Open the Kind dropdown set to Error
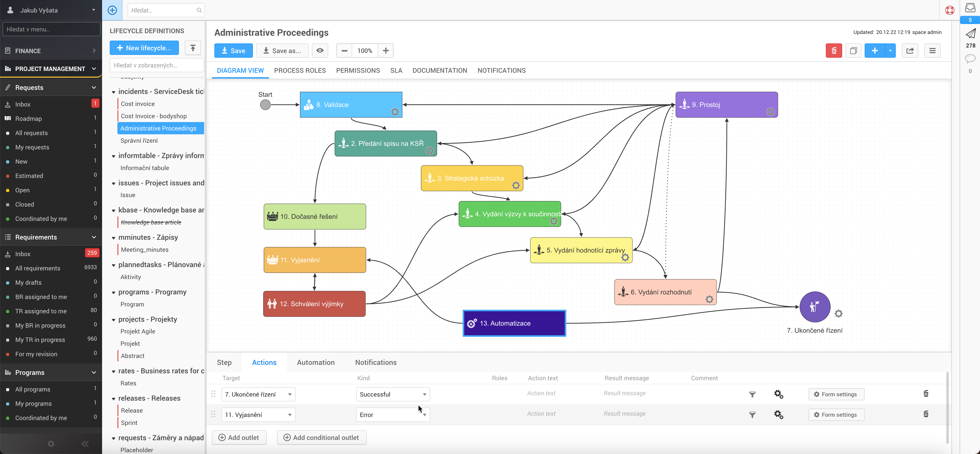 pos(393,415)
